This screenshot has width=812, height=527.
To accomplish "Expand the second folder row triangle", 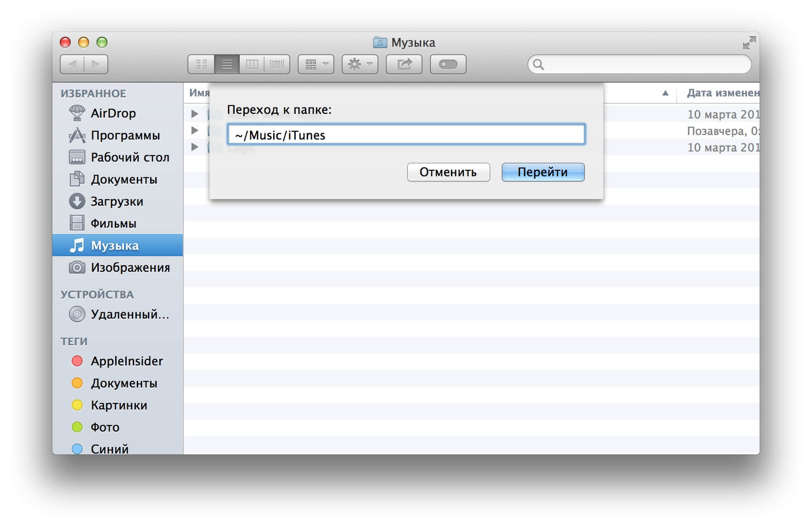I will tap(195, 130).
